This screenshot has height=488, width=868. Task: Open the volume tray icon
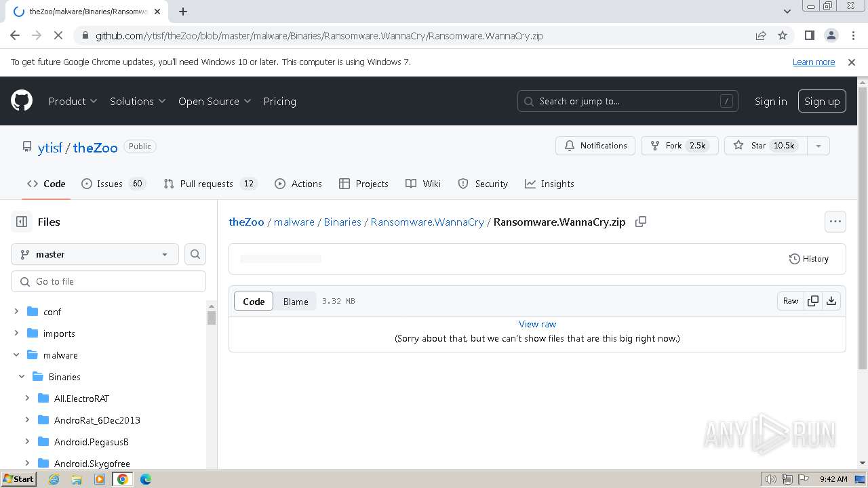770,479
